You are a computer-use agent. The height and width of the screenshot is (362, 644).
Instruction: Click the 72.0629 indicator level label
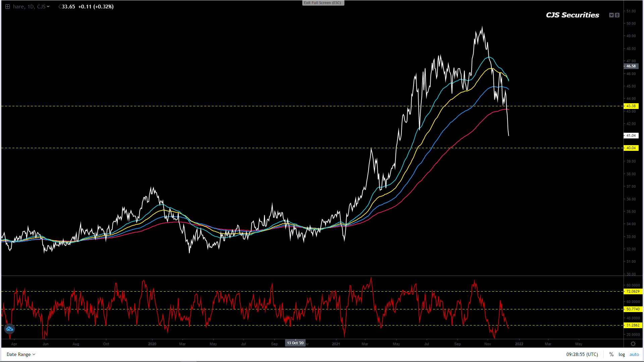[x=633, y=291]
